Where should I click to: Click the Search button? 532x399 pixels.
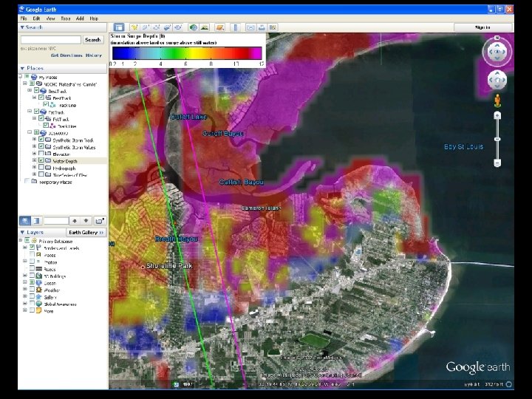[x=92, y=40]
